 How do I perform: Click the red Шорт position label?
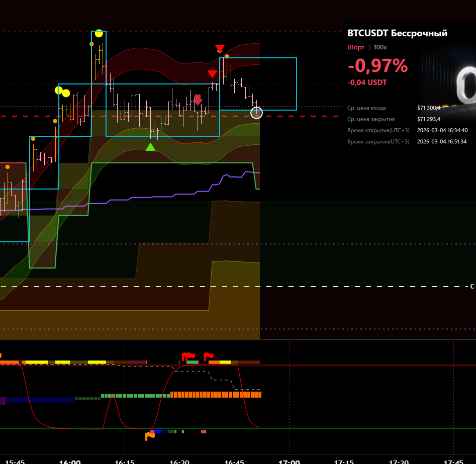click(356, 47)
